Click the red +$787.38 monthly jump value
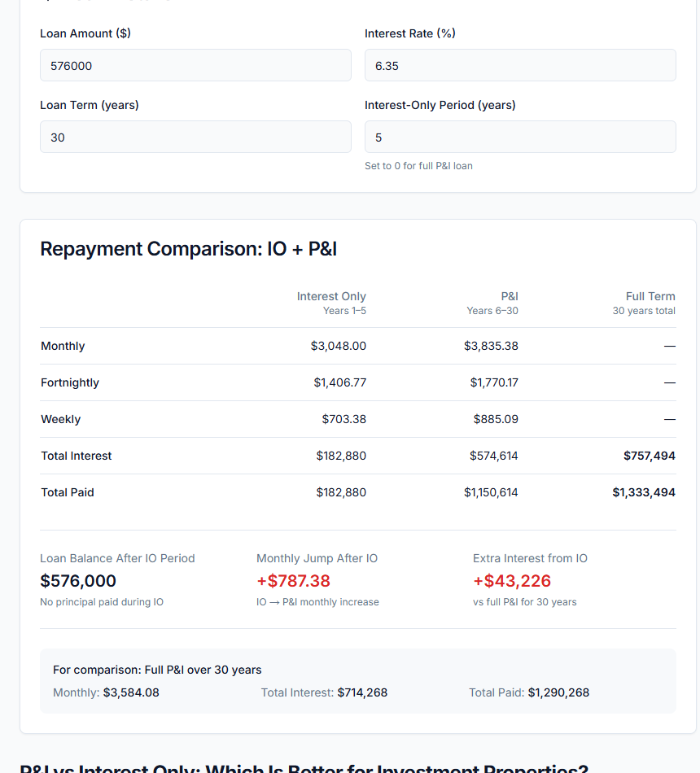 pyautogui.click(x=293, y=581)
